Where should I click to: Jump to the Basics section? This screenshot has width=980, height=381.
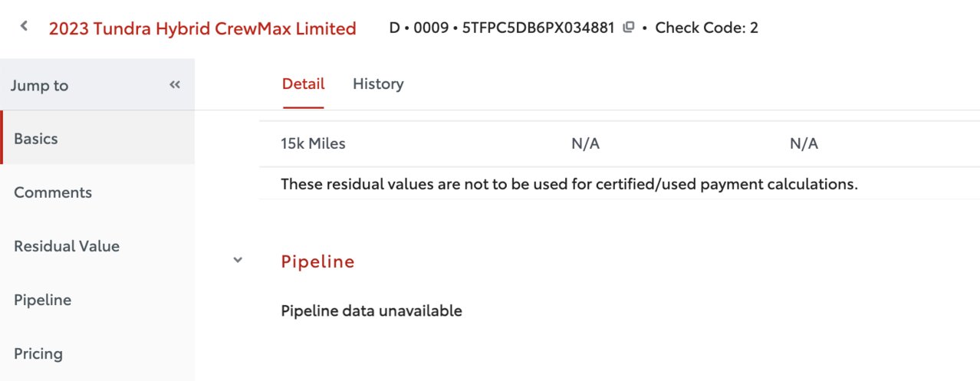click(97, 138)
